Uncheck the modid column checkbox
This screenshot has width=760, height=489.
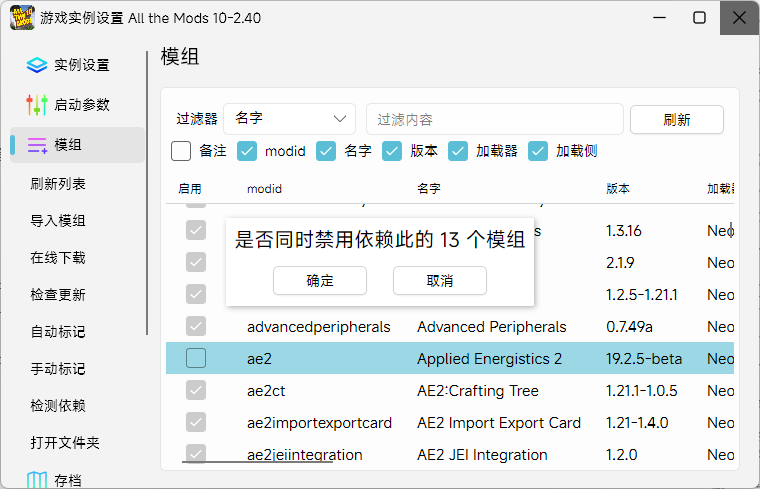coord(247,151)
